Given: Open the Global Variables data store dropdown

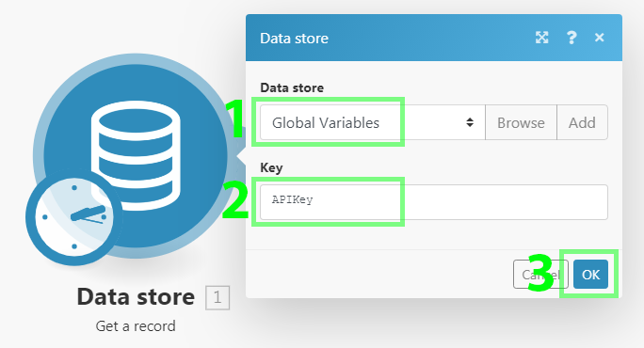Looking at the screenshot, I should (x=373, y=122).
